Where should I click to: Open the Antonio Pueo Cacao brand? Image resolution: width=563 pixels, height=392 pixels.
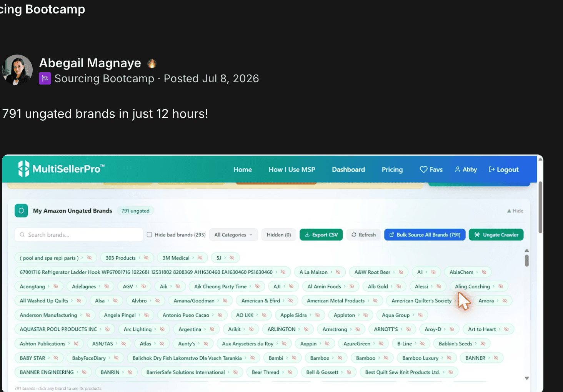186,315
